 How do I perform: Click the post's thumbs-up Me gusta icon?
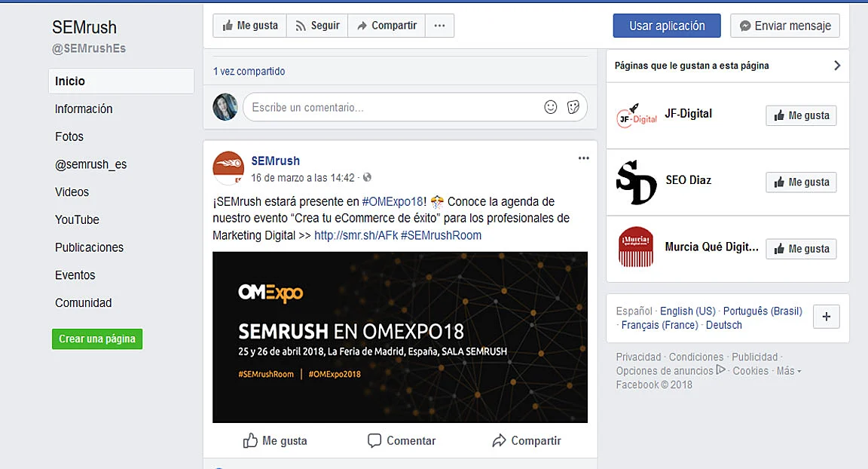click(250, 440)
